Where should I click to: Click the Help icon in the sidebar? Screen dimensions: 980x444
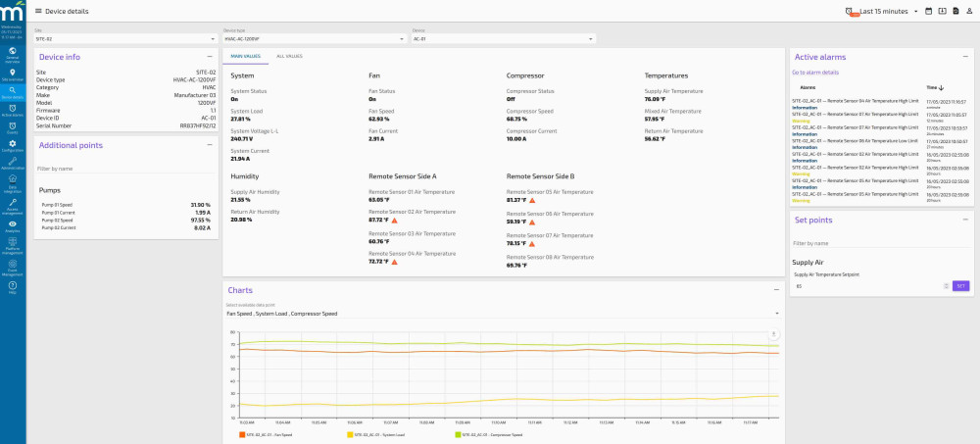pos(12,286)
